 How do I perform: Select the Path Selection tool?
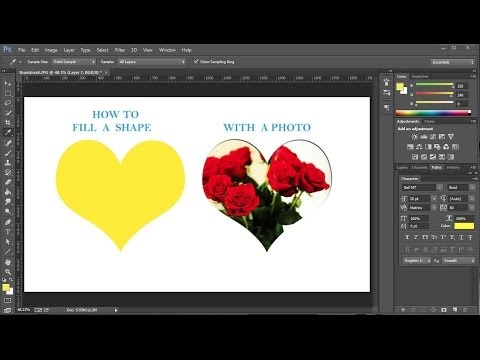[8, 242]
